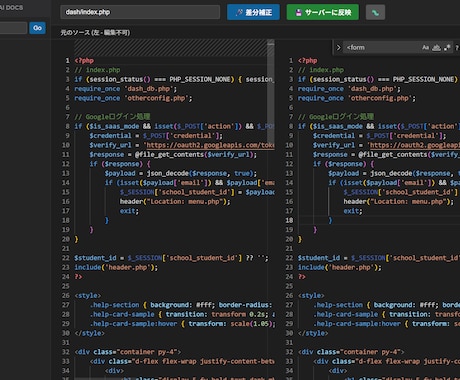The width and height of the screenshot is (460, 380).
Task: Click the exit; line in the original source pane
Action: click(129, 211)
